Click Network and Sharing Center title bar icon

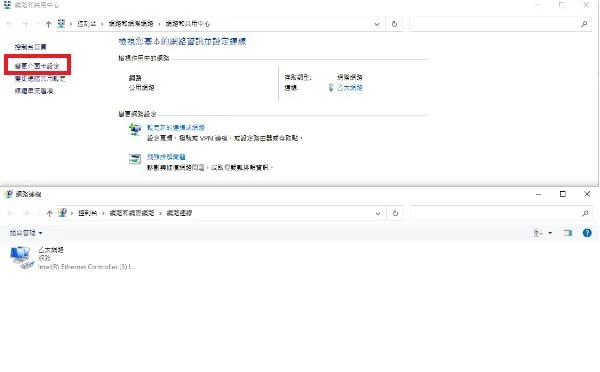(x=7, y=5)
